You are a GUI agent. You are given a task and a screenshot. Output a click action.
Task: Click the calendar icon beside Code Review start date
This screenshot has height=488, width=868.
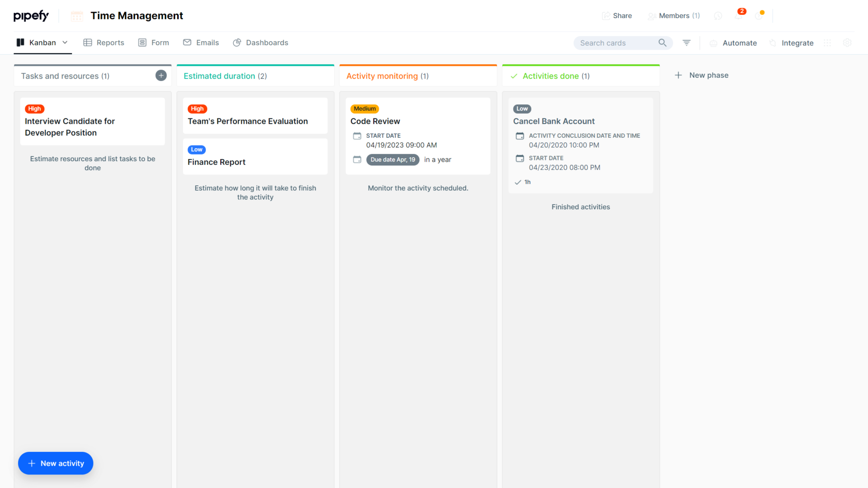point(357,136)
